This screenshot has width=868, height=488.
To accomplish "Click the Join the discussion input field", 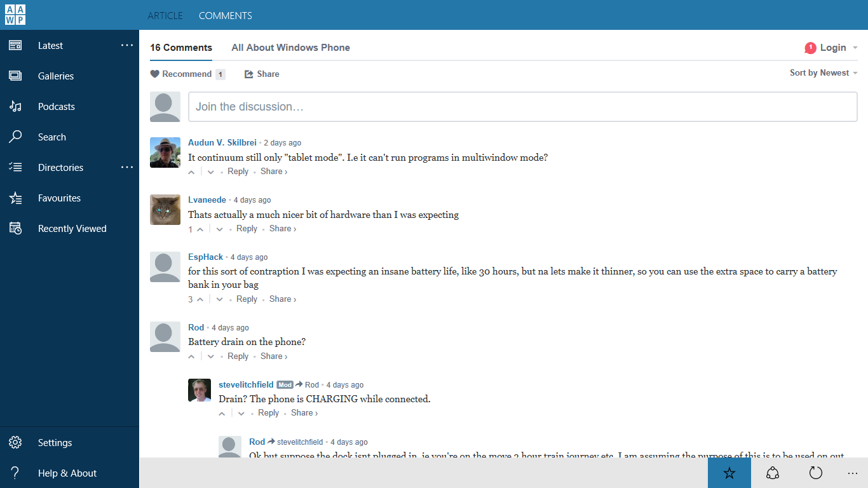I will tap(523, 107).
